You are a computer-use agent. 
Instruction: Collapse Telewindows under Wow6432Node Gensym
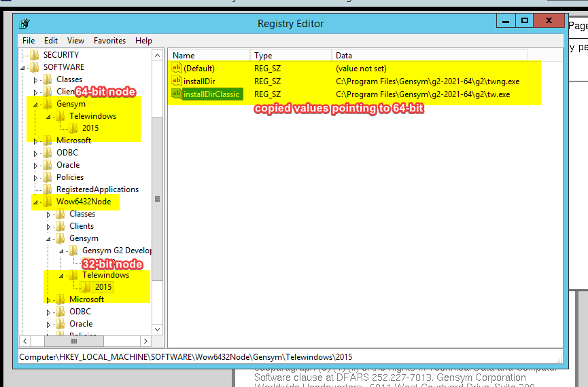coord(61,276)
